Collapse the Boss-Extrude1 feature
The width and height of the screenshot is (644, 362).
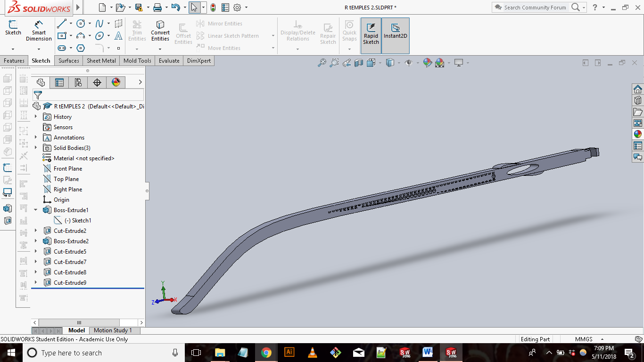pyautogui.click(x=36, y=210)
